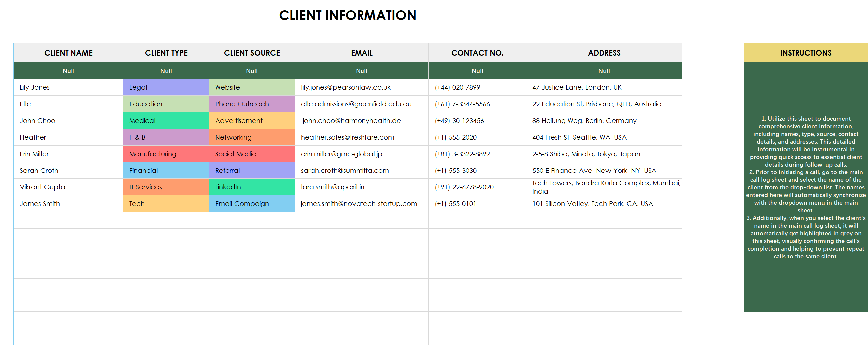Click the 22 Education St, Brisbane address
Screen dimensions: 868x345
(x=604, y=104)
